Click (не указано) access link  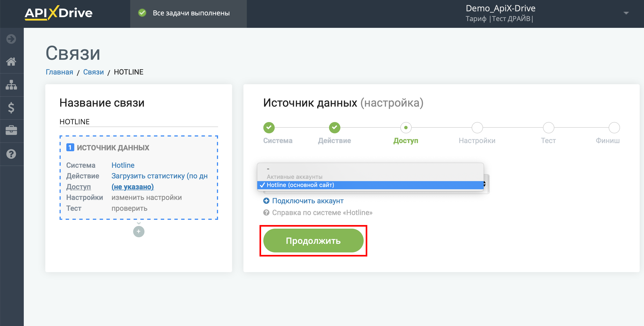[x=132, y=187]
